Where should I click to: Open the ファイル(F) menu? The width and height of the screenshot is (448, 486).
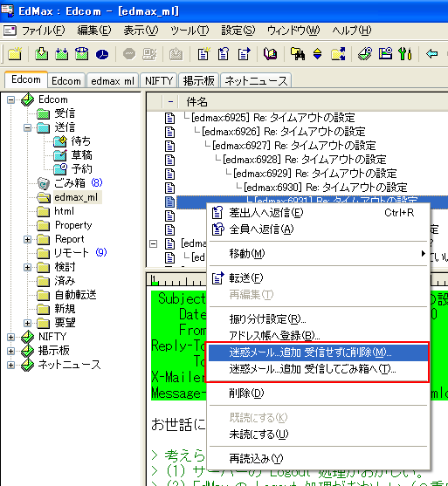pos(43,31)
